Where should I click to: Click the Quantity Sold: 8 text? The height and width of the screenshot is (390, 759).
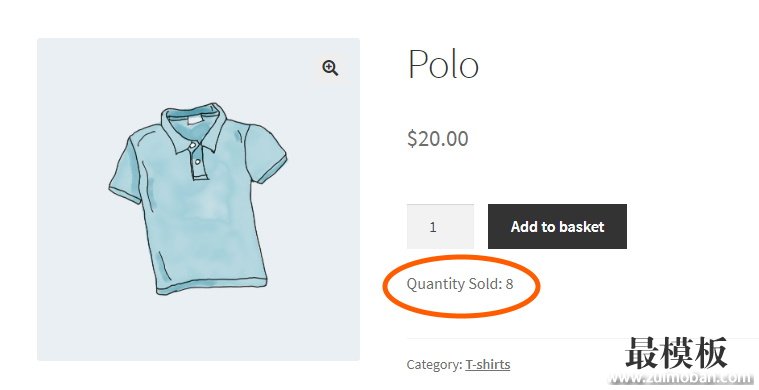point(459,284)
